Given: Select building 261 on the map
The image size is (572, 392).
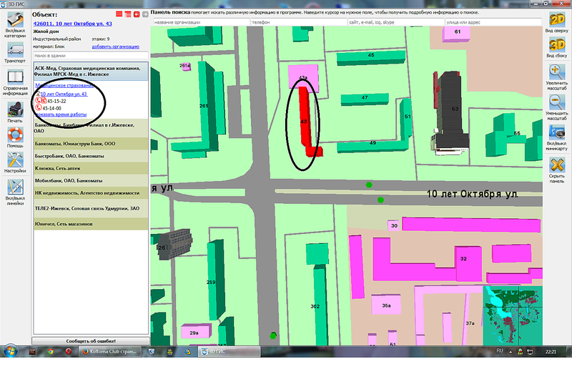Looking at the screenshot, I should (x=207, y=106).
